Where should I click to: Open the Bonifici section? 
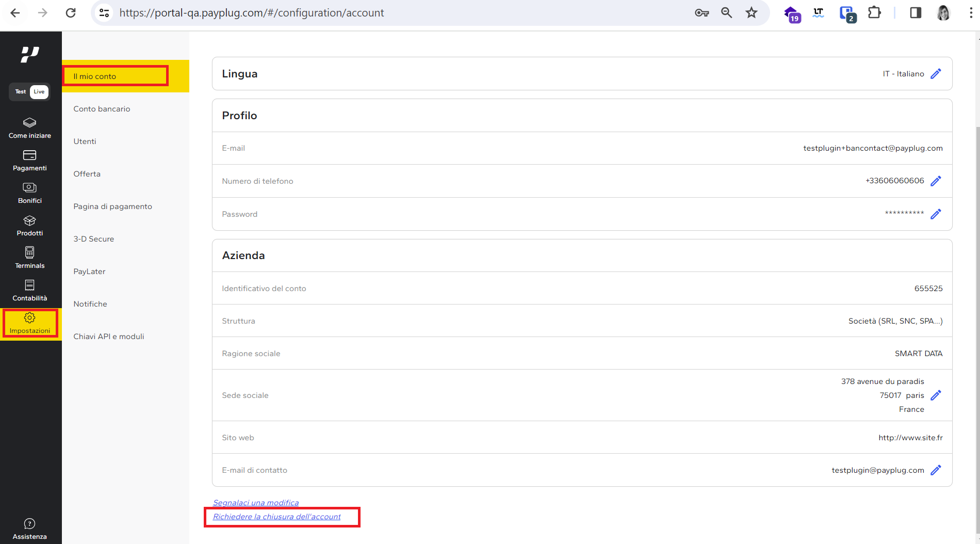[x=30, y=193]
